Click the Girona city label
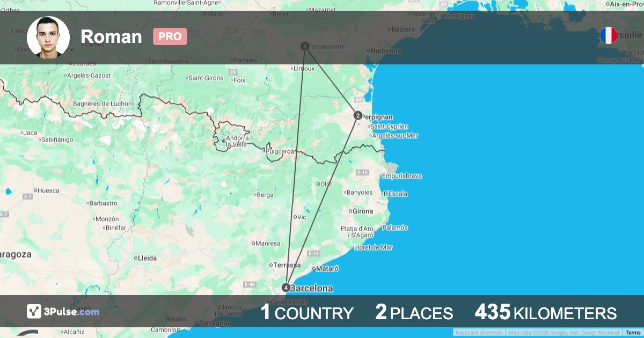644x338 pixels. click(362, 211)
